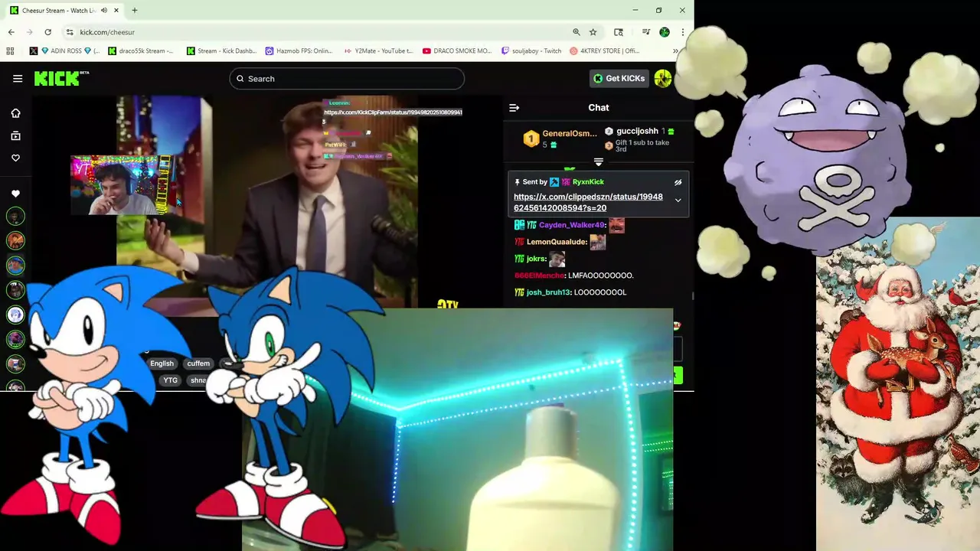Open Chrome three-dot menu
Screen dimensions: 980x551
[x=682, y=32]
